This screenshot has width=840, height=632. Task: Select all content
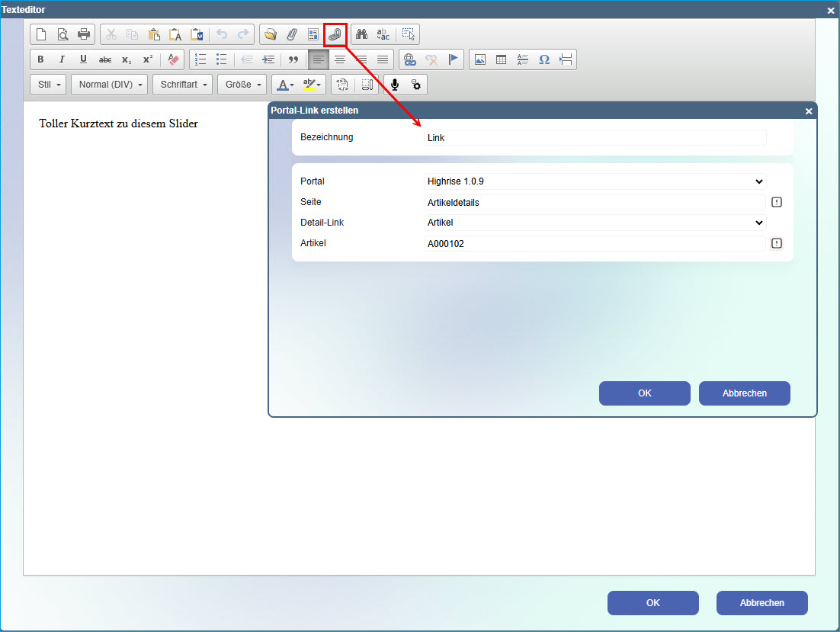409,34
